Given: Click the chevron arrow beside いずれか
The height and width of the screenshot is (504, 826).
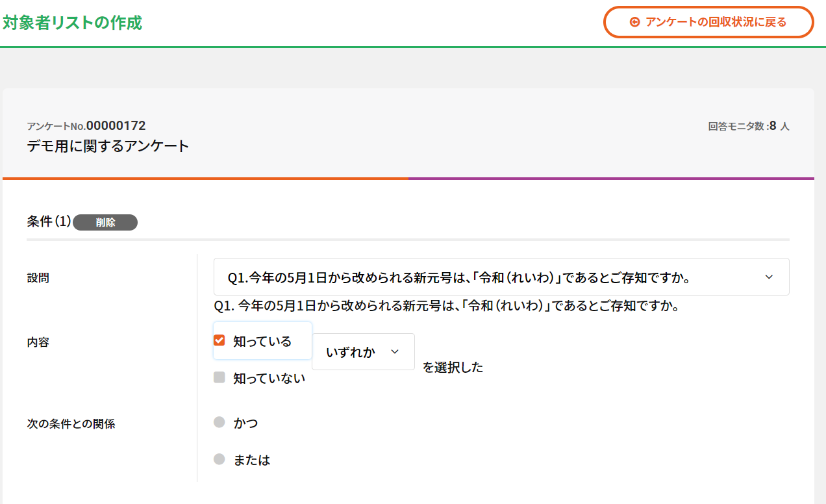Looking at the screenshot, I should pyautogui.click(x=395, y=351).
